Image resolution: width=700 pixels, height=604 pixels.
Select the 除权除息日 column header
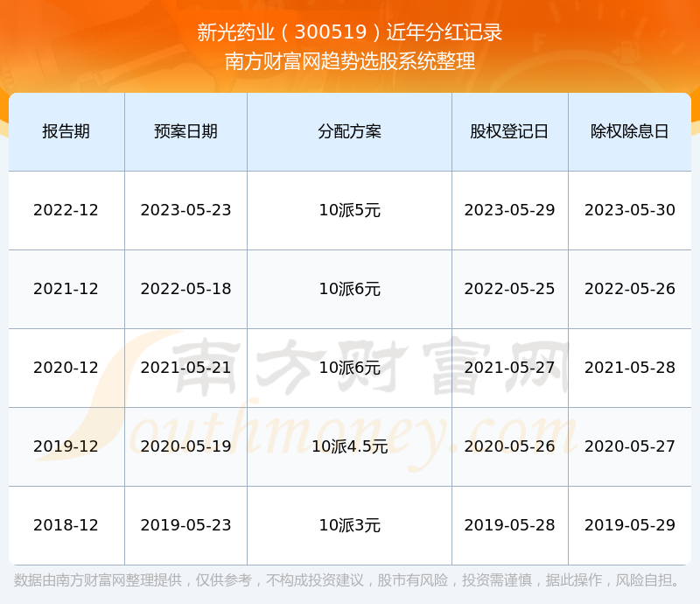(x=629, y=131)
